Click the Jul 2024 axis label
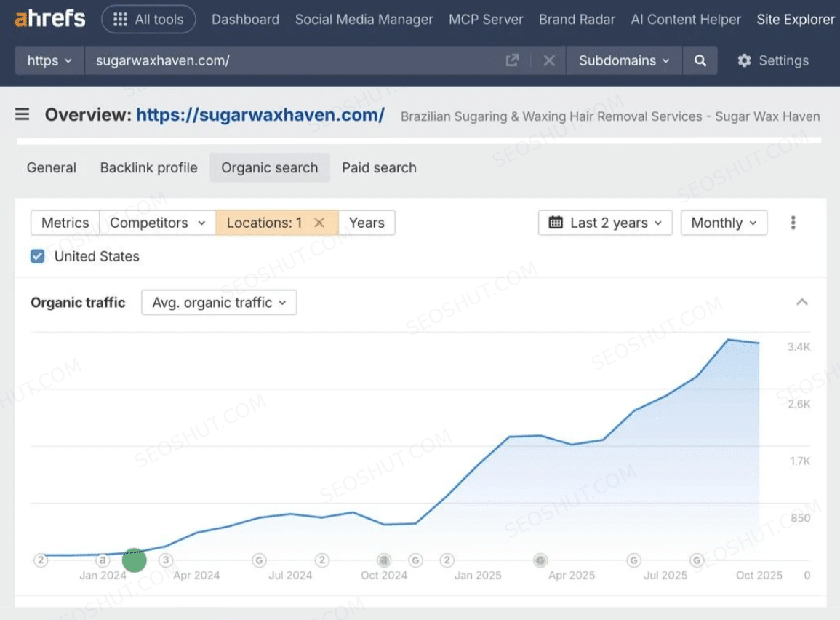This screenshot has height=620, width=840. coord(290,576)
